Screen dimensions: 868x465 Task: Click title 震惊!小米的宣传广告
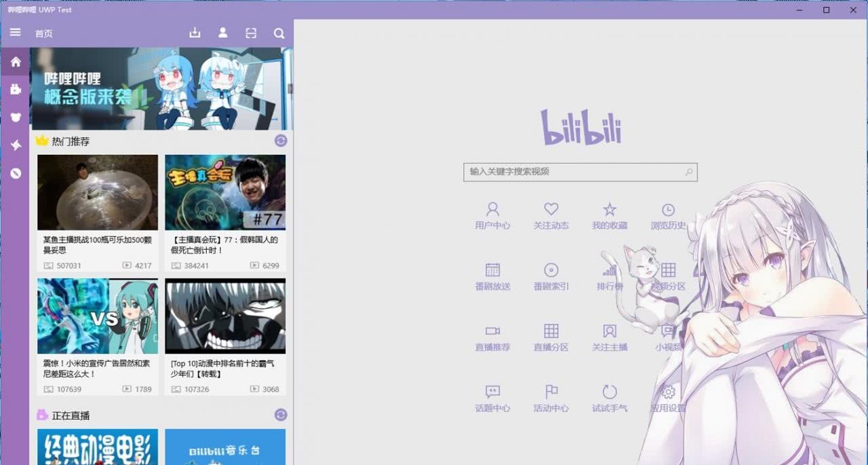tap(96, 369)
